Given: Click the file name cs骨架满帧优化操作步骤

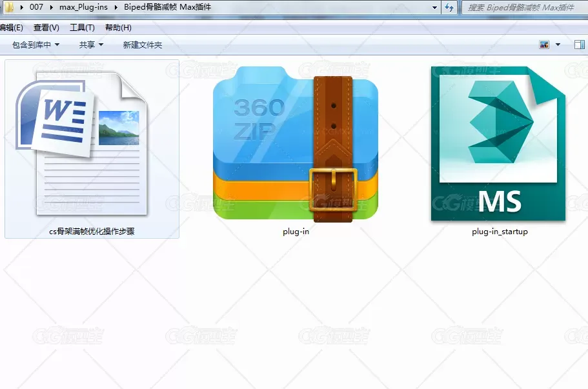Looking at the screenshot, I should click(92, 231).
